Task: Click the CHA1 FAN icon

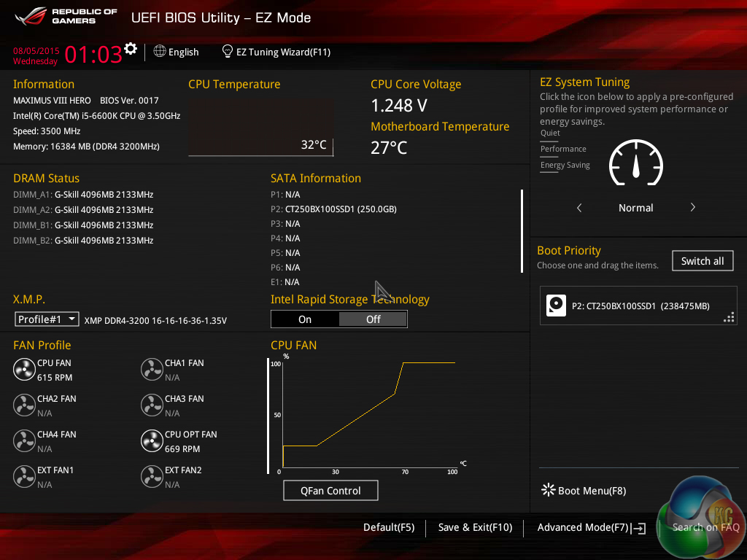Action: tap(152, 370)
